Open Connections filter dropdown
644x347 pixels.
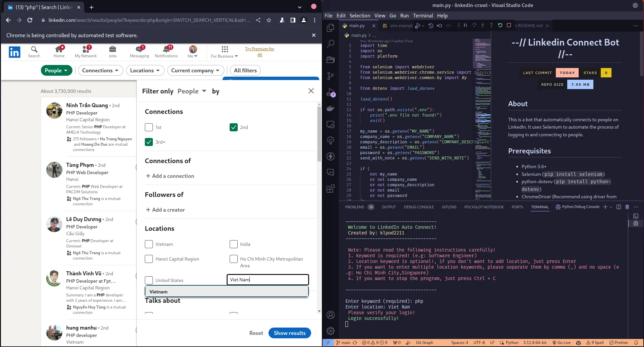[x=100, y=70]
